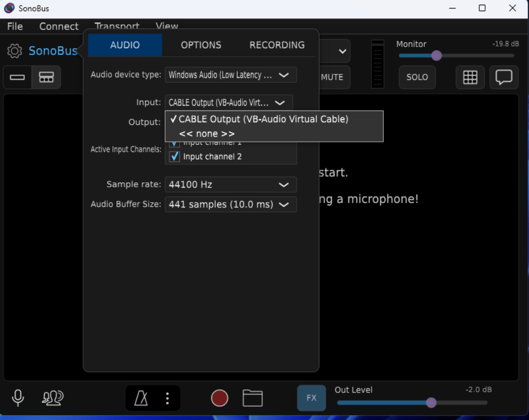Enable Input channel 1
This screenshot has width=529, height=420.
[x=175, y=143]
